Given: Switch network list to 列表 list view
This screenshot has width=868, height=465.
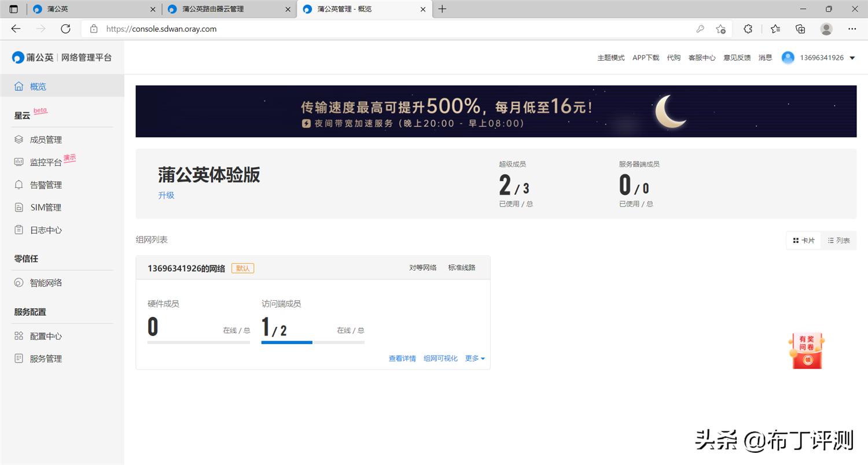Looking at the screenshot, I should coord(838,240).
